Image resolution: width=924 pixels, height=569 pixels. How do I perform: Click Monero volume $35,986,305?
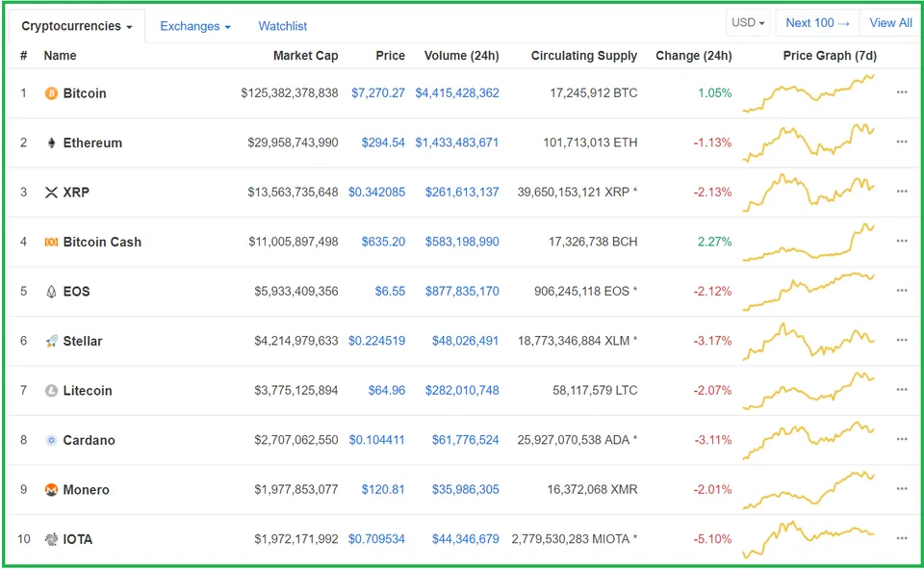click(x=465, y=489)
